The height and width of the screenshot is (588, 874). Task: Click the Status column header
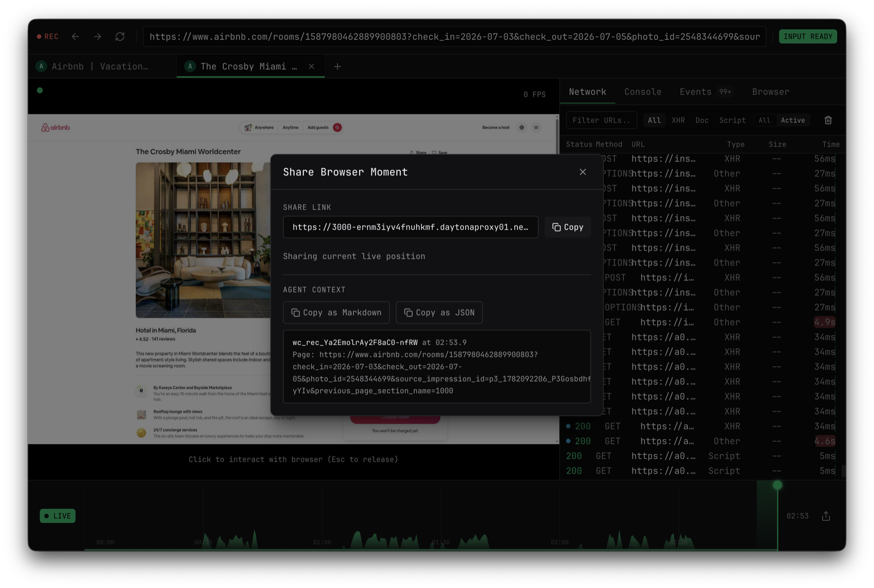(x=579, y=144)
